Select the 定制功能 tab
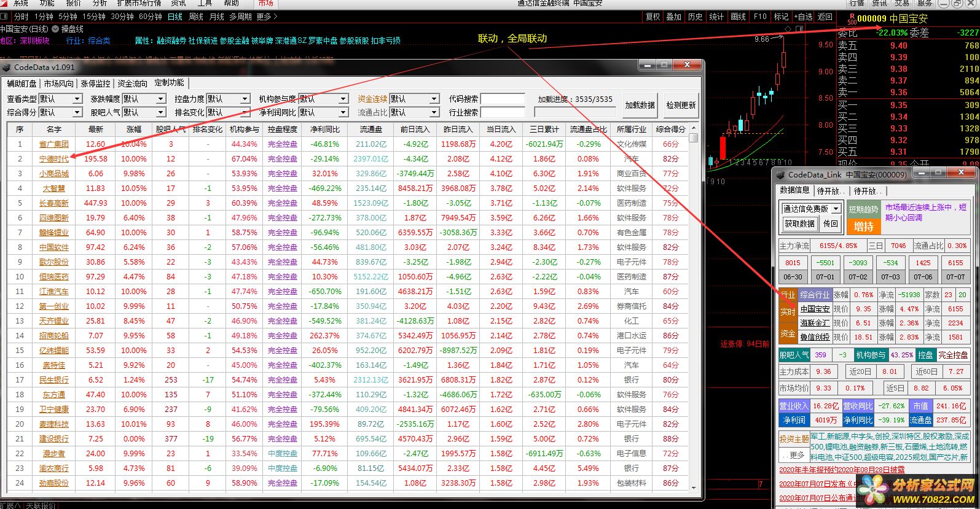Image resolution: width=980 pixels, height=509 pixels. click(x=170, y=83)
